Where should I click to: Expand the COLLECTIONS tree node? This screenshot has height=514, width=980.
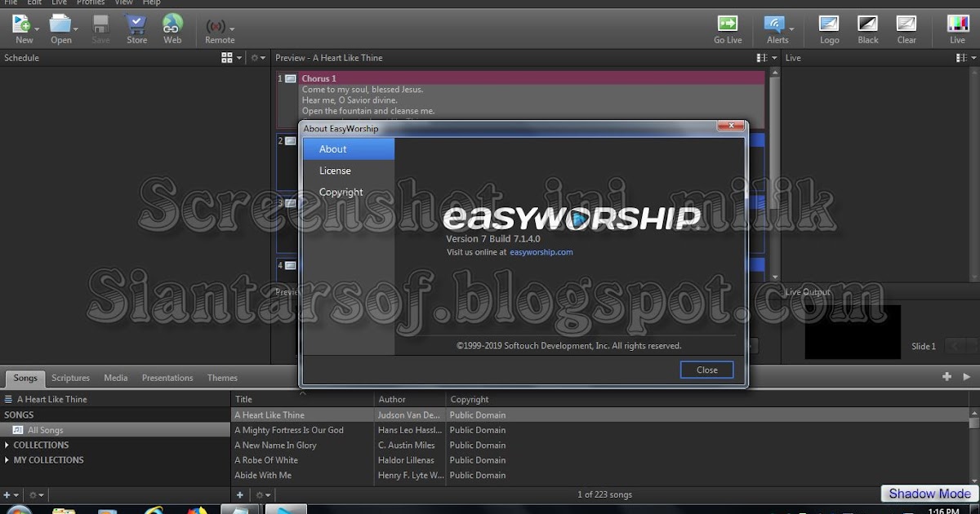coord(7,445)
